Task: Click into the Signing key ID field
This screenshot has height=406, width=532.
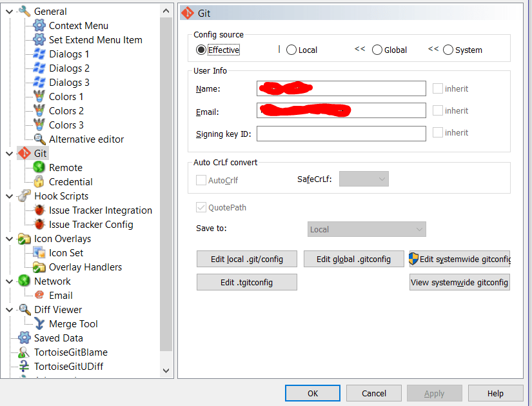Action: click(341, 134)
